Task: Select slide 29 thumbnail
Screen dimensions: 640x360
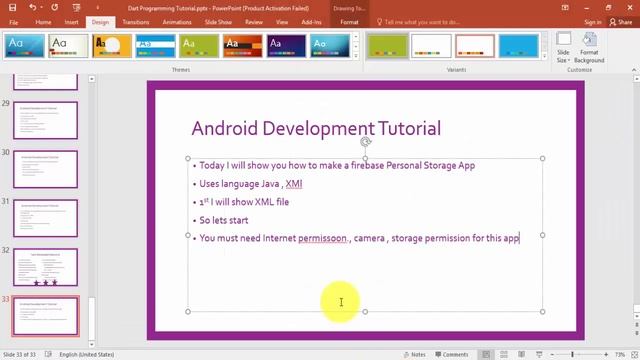Action: [45, 120]
